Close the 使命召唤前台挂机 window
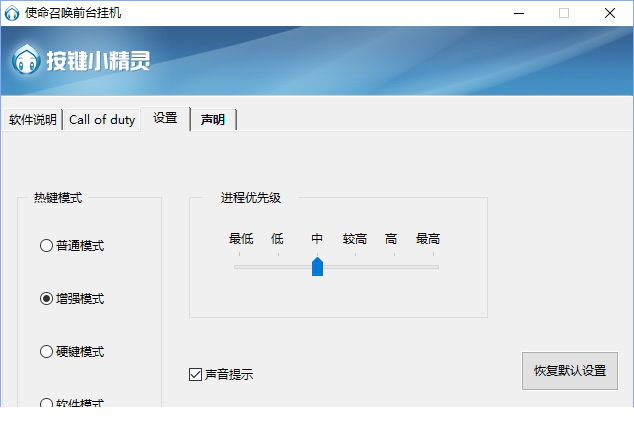 tap(610, 13)
